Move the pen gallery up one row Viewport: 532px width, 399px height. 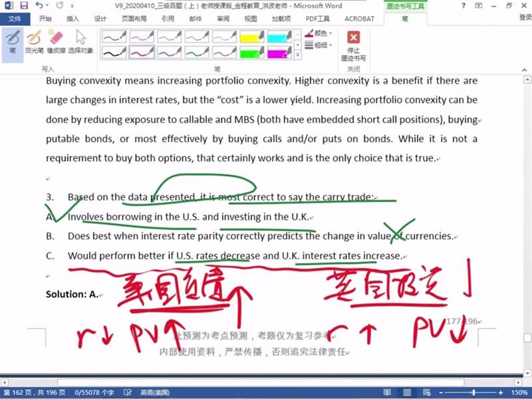point(297,35)
